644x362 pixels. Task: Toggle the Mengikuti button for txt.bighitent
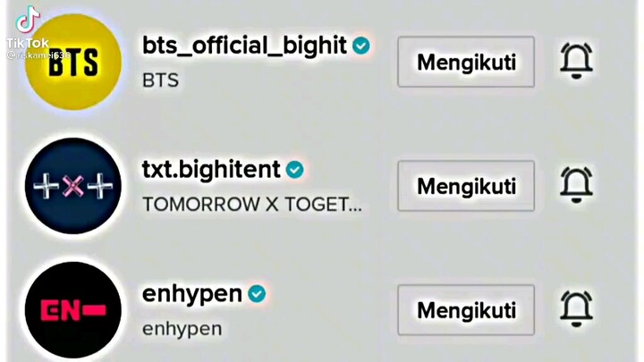pos(466,186)
